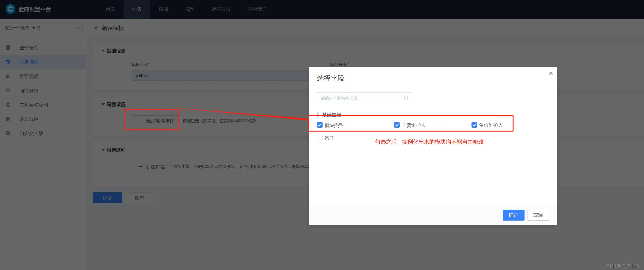This screenshot has height=270, width=644.
Task: Click the 新建进程 button
Action: tap(151, 166)
